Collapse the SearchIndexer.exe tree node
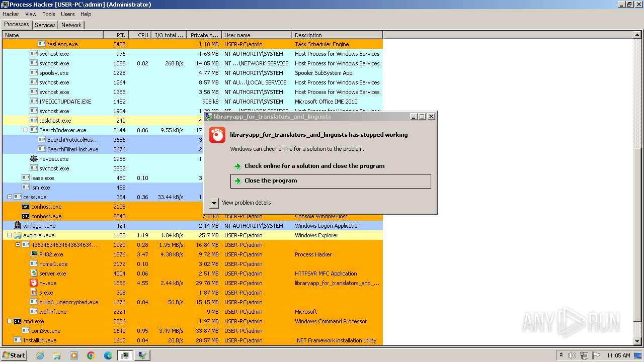This screenshot has height=362, width=644. pyautogui.click(x=26, y=130)
